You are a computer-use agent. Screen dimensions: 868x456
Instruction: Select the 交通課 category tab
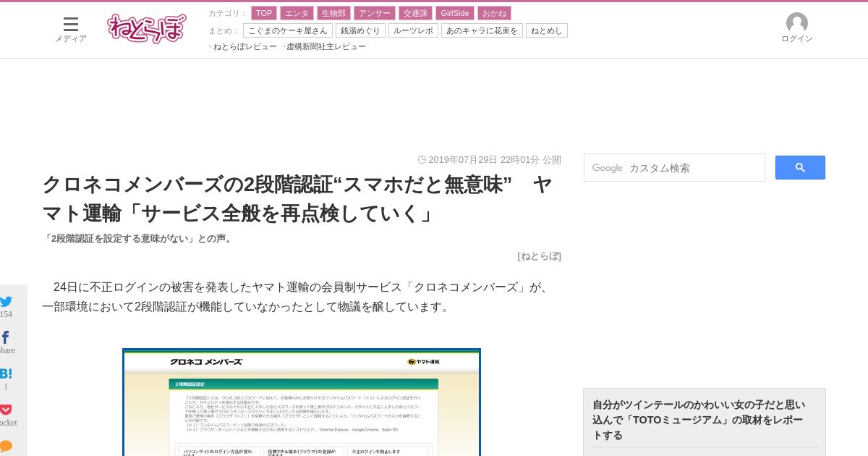point(415,13)
